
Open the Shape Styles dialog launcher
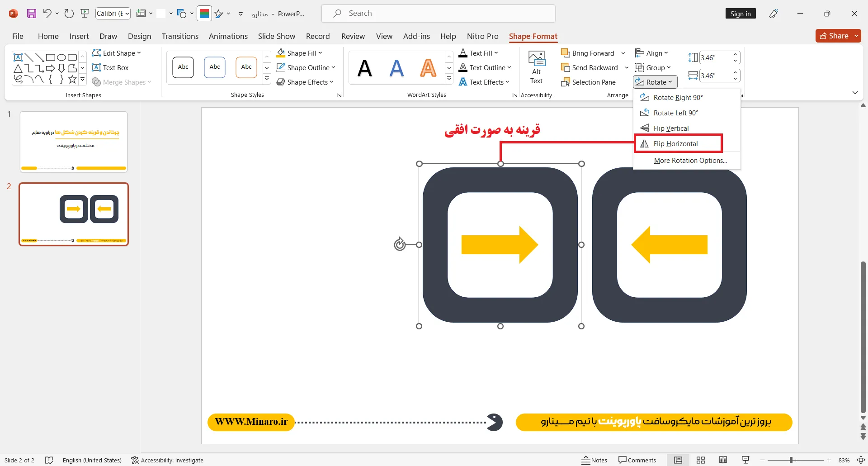(x=339, y=95)
